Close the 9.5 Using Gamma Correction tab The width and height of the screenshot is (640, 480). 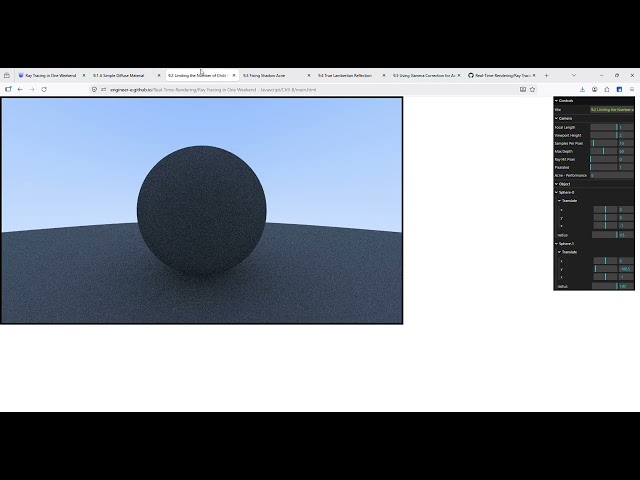[x=459, y=76]
